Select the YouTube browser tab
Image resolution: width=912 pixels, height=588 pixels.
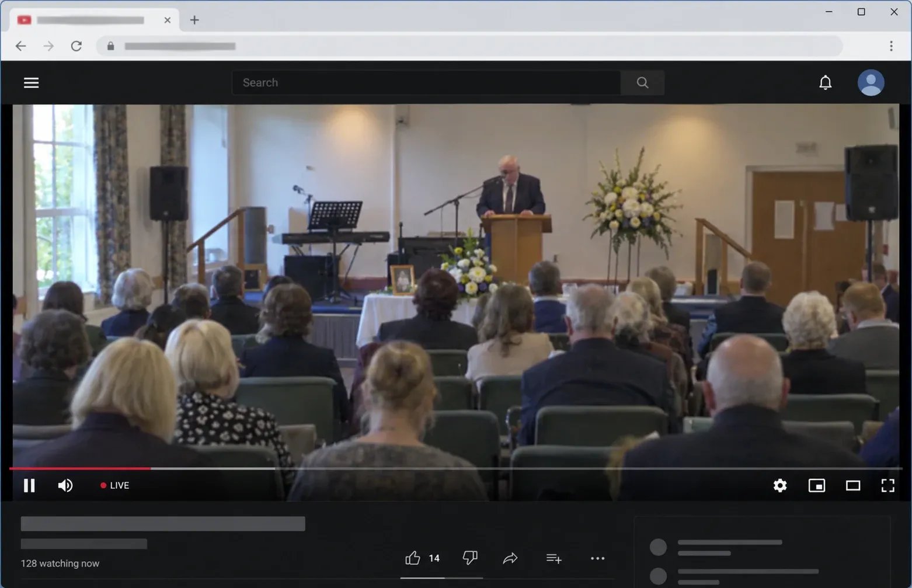point(93,20)
